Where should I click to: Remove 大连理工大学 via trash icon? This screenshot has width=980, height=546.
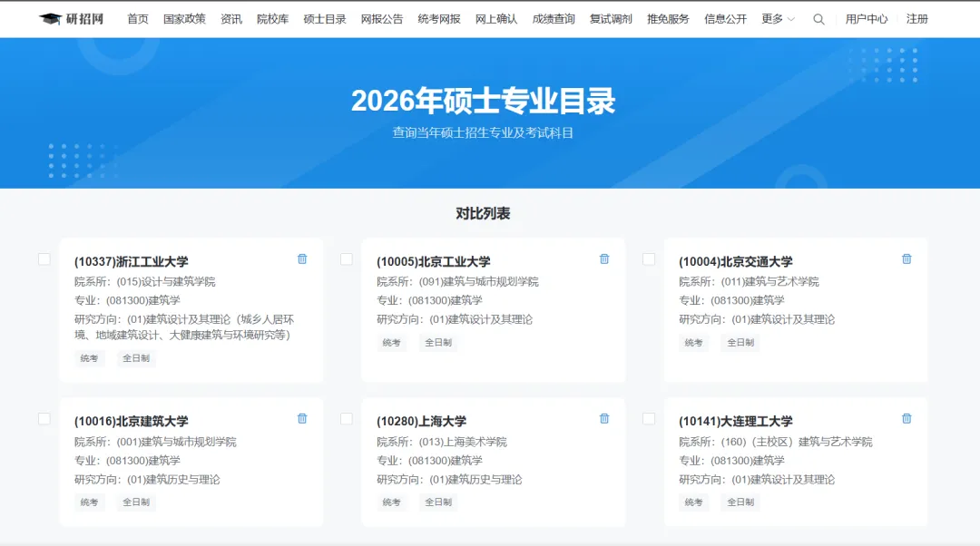[906, 418]
